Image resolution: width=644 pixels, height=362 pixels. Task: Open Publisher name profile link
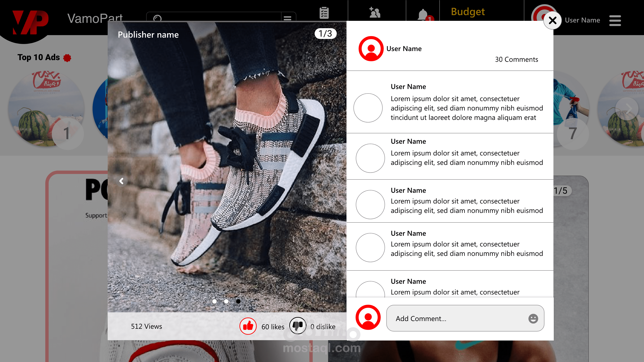pyautogui.click(x=148, y=35)
